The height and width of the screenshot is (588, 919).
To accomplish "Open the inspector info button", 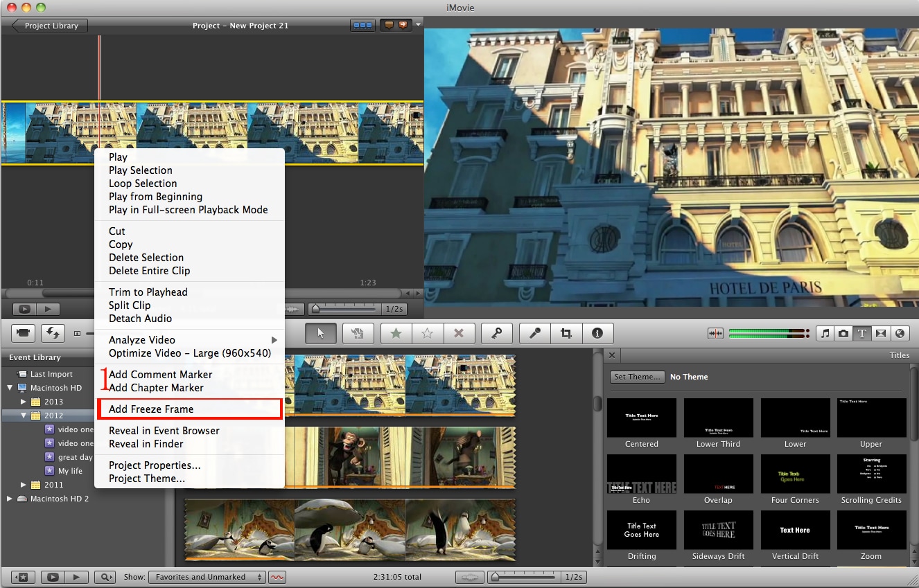I will [x=597, y=333].
